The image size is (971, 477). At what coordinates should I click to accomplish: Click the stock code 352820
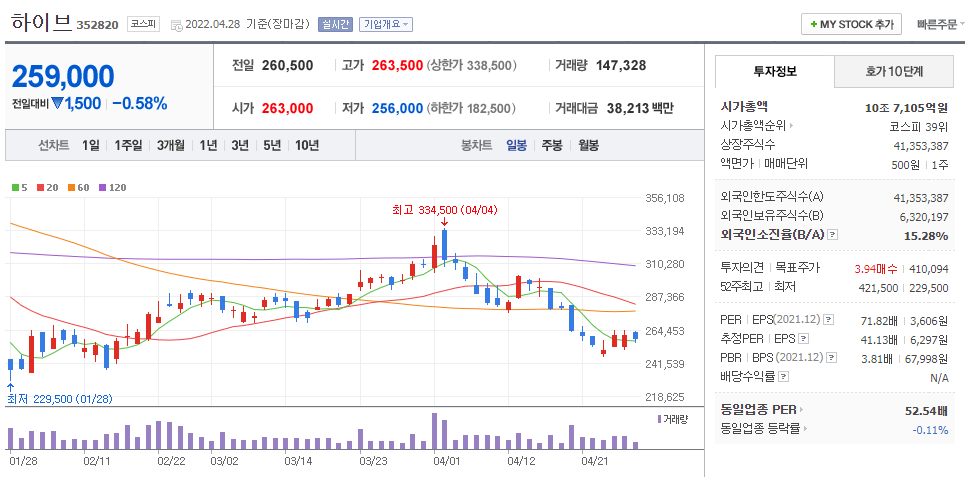pyautogui.click(x=97, y=25)
